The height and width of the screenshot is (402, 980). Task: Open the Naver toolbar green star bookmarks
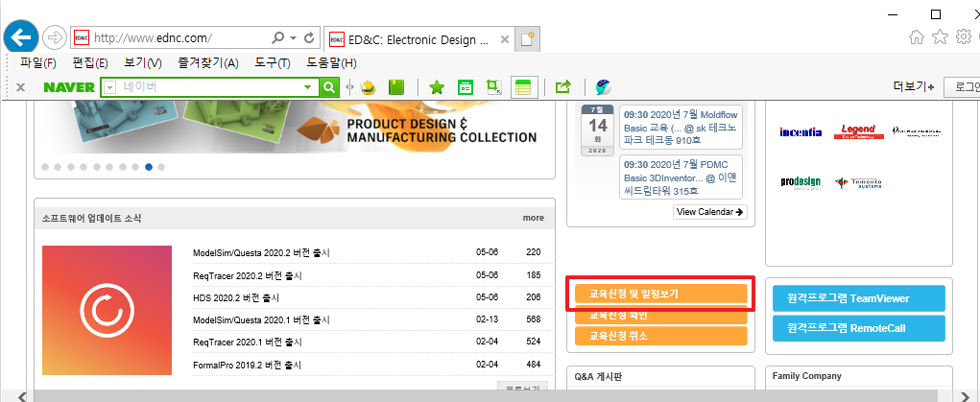click(437, 87)
